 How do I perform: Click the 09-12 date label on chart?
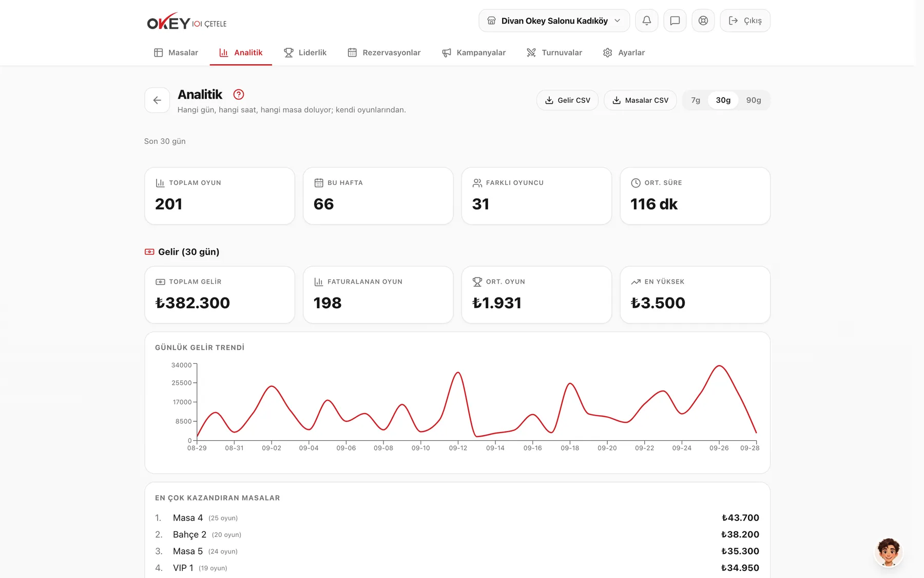(x=458, y=449)
